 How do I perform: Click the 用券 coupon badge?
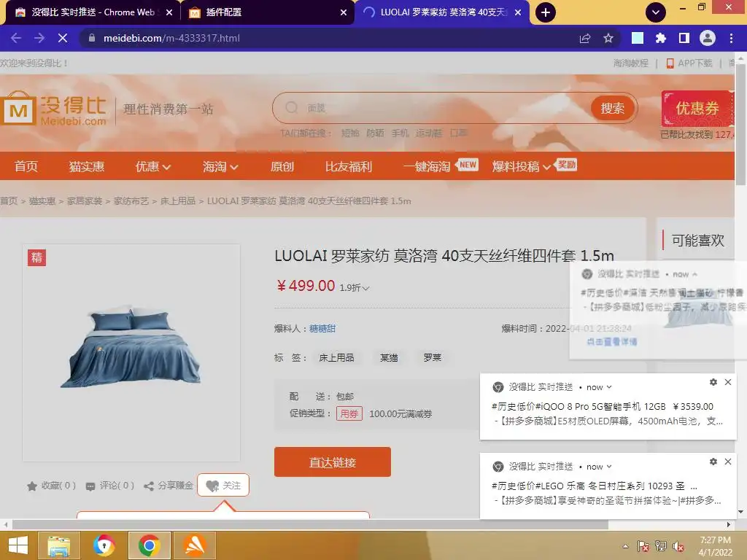tap(349, 413)
